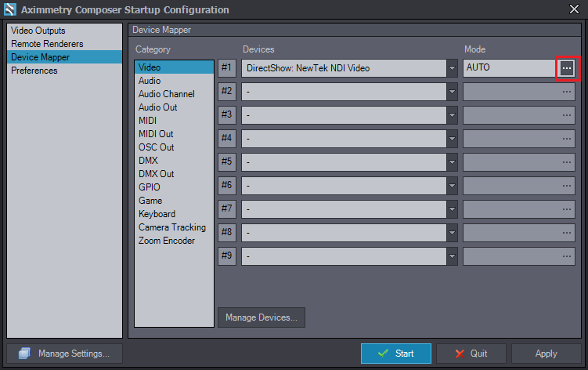Click the #1 device slot number button
Viewport: 588px width, 370px height.
pyautogui.click(x=226, y=68)
